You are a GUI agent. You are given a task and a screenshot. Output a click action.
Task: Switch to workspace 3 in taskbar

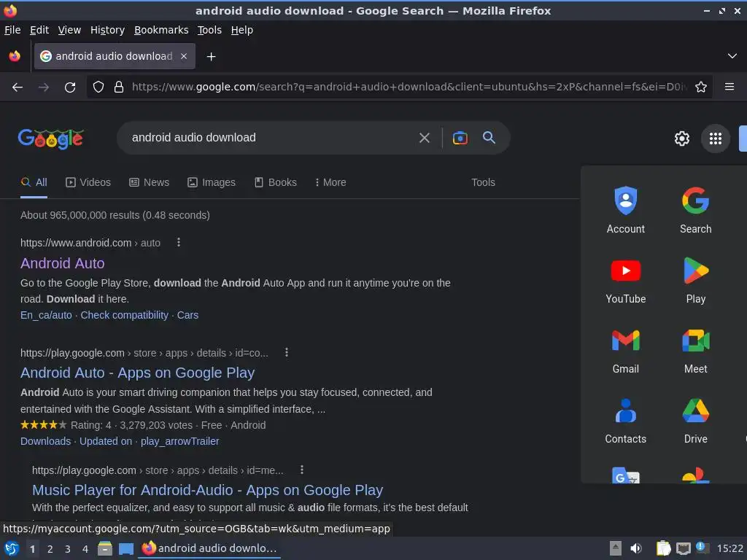click(x=68, y=549)
